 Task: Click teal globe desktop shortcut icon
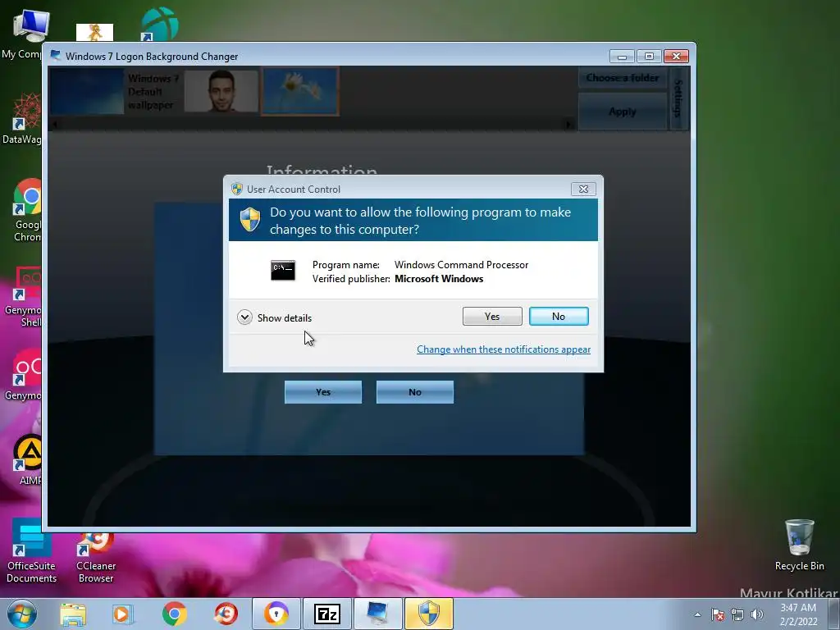pos(160,24)
